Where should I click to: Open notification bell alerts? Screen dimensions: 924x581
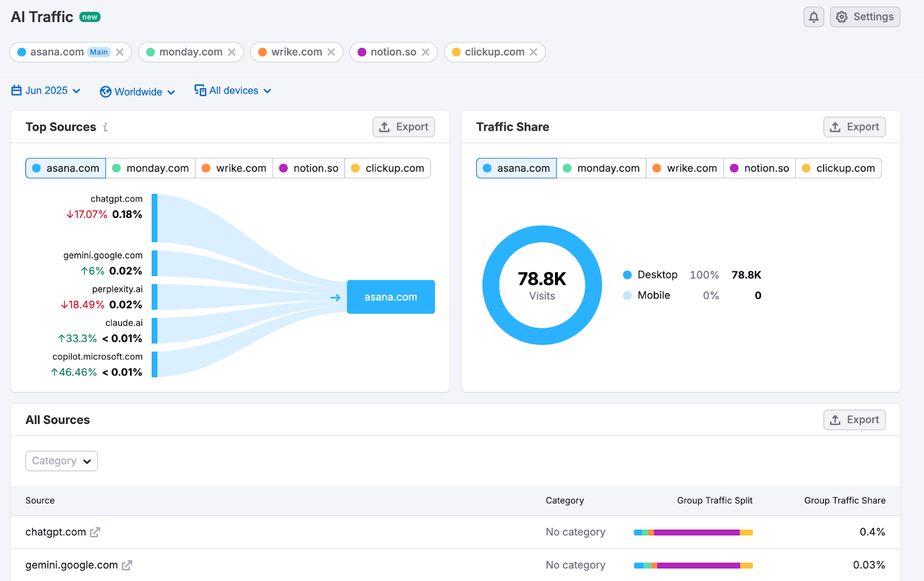click(x=814, y=17)
